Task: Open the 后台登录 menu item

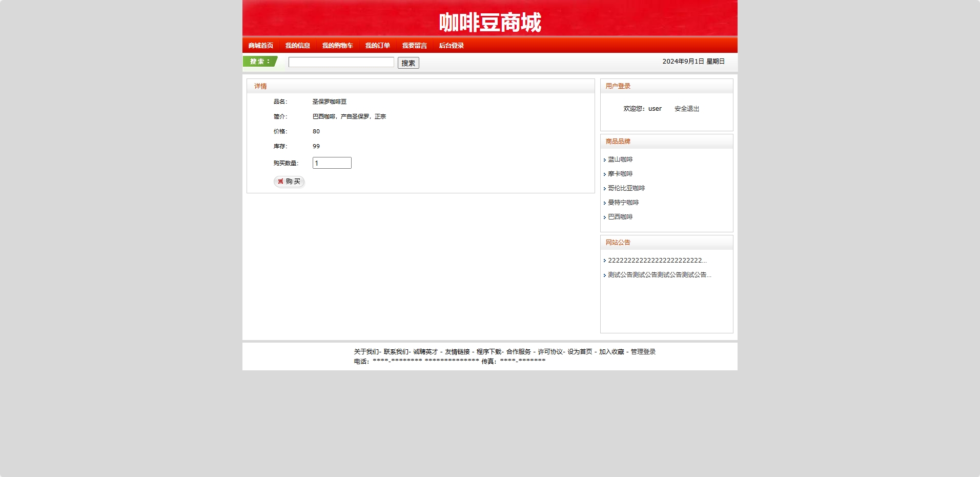Action: pyautogui.click(x=451, y=45)
